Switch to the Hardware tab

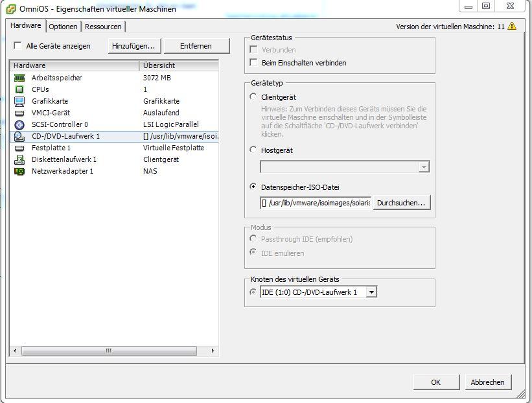click(25, 25)
